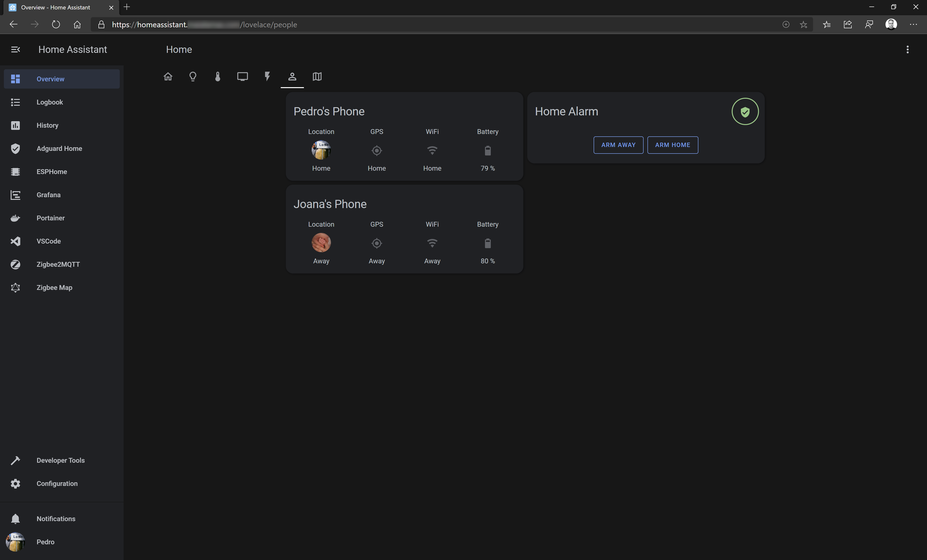
Task: Open Adguard Home sidebar item
Action: (x=59, y=148)
